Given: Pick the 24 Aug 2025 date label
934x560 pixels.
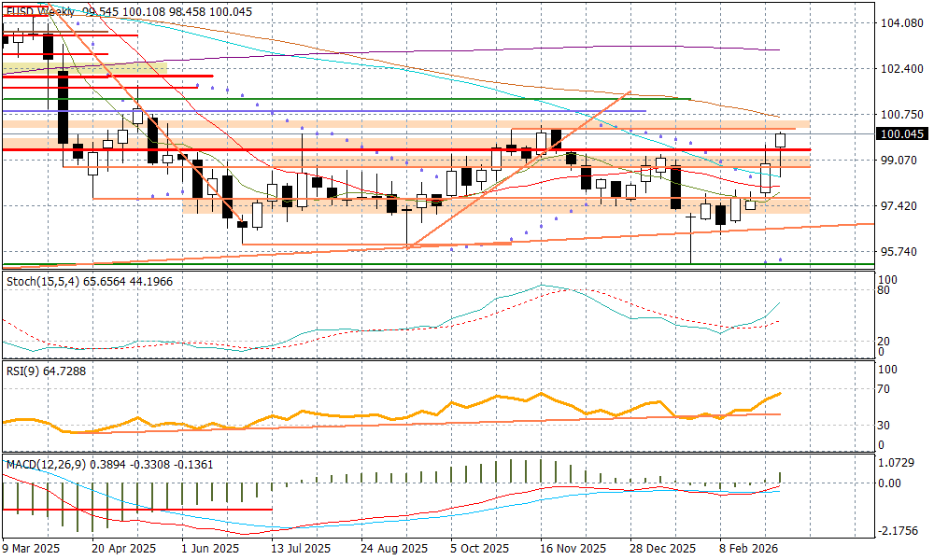Looking at the screenshot, I should point(396,549).
